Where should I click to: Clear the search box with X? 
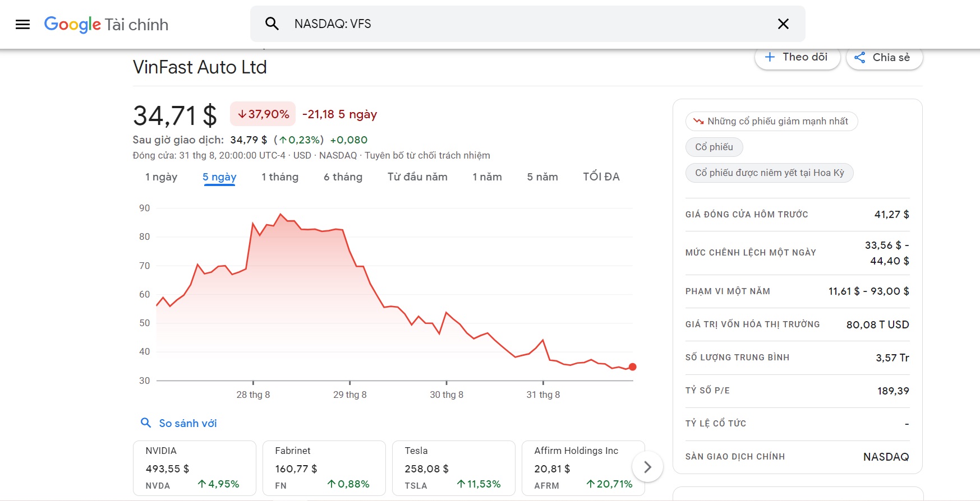click(783, 24)
